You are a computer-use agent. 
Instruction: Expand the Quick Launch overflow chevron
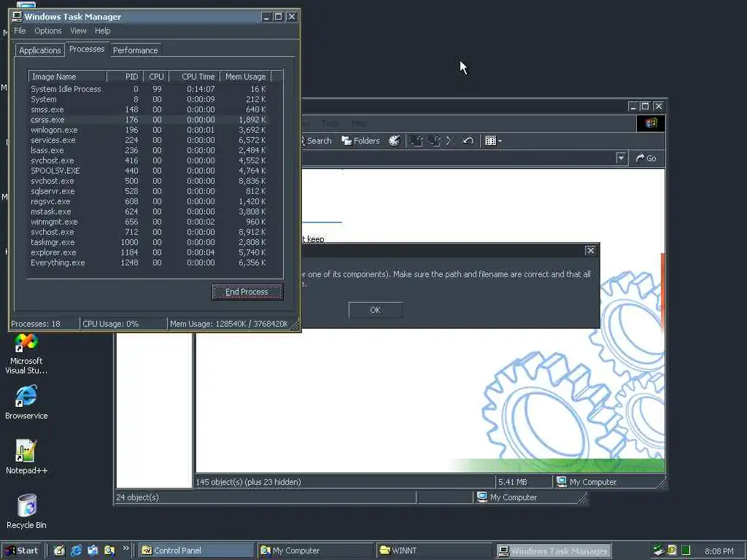pos(125,548)
